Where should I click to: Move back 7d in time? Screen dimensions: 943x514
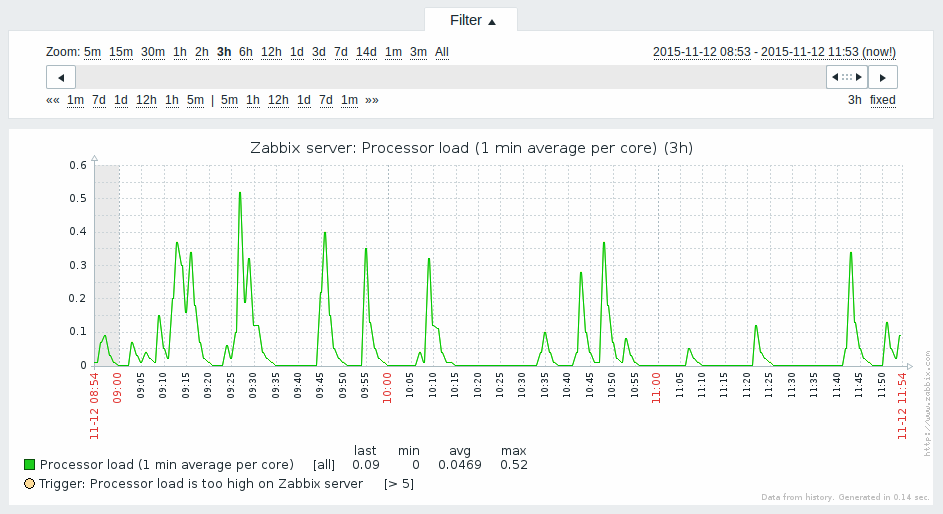click(x=99, y=100)
